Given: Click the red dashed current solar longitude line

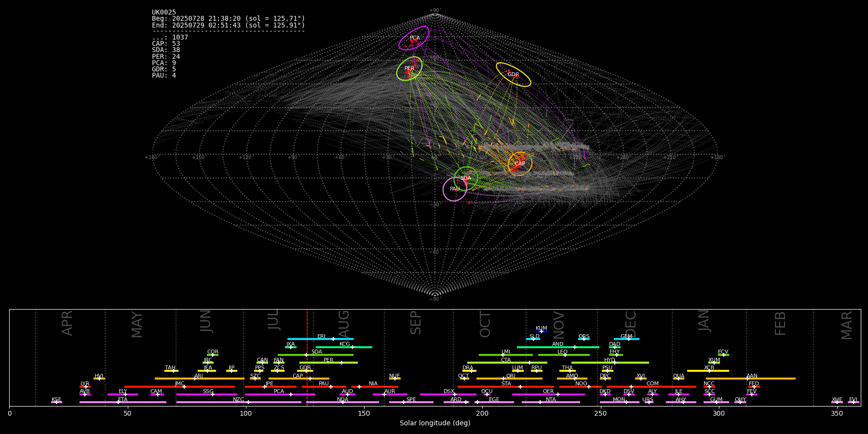Looking at the screenshot, I should [307, 357].
